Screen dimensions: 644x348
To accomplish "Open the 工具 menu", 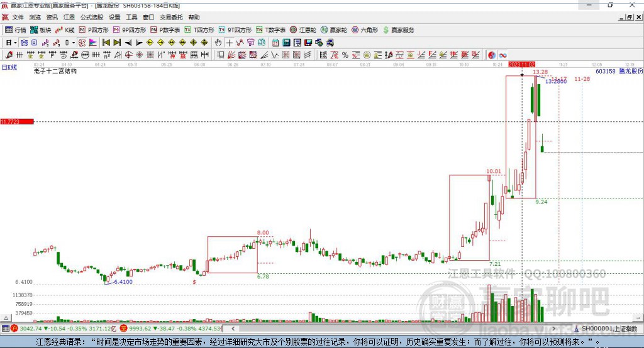I will coord(131,17).
